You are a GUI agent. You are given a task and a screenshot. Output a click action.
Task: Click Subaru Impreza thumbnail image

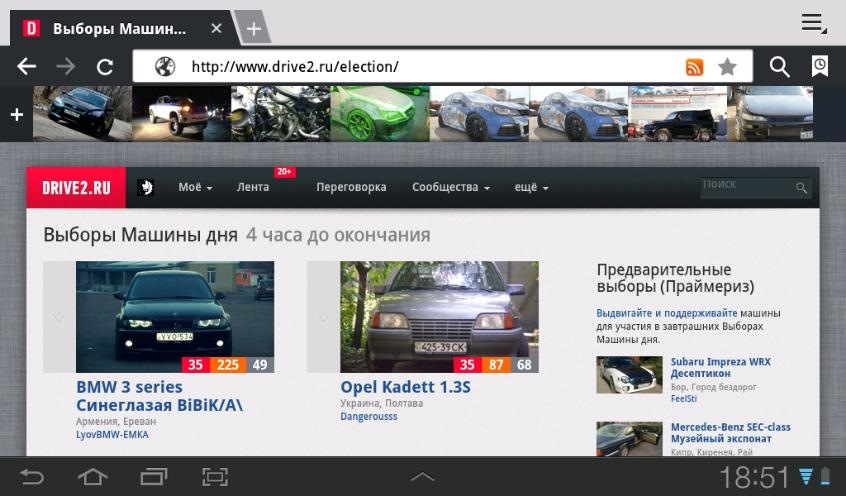pyautogui.click(x=629, y=375)
